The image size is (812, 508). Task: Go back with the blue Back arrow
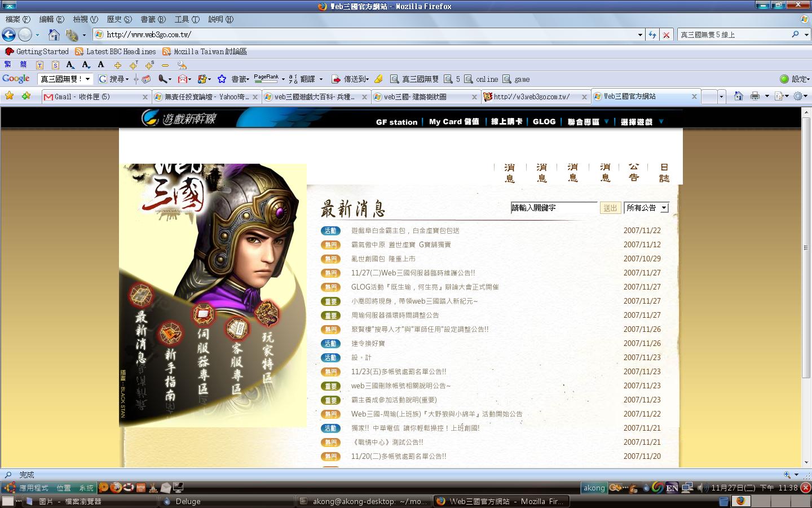pyautogui.click(x=8, y=35)
